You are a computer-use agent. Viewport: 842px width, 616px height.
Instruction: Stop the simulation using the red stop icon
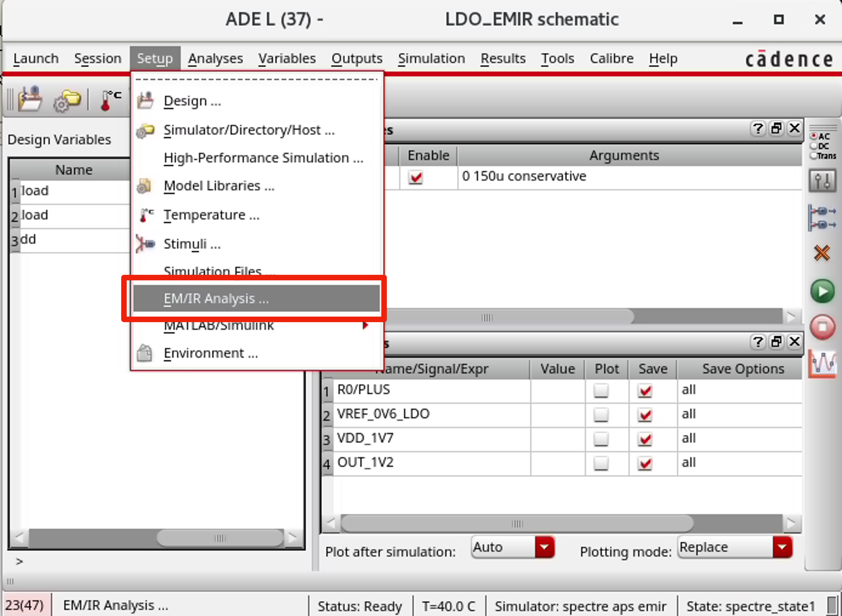coord(823,326)
